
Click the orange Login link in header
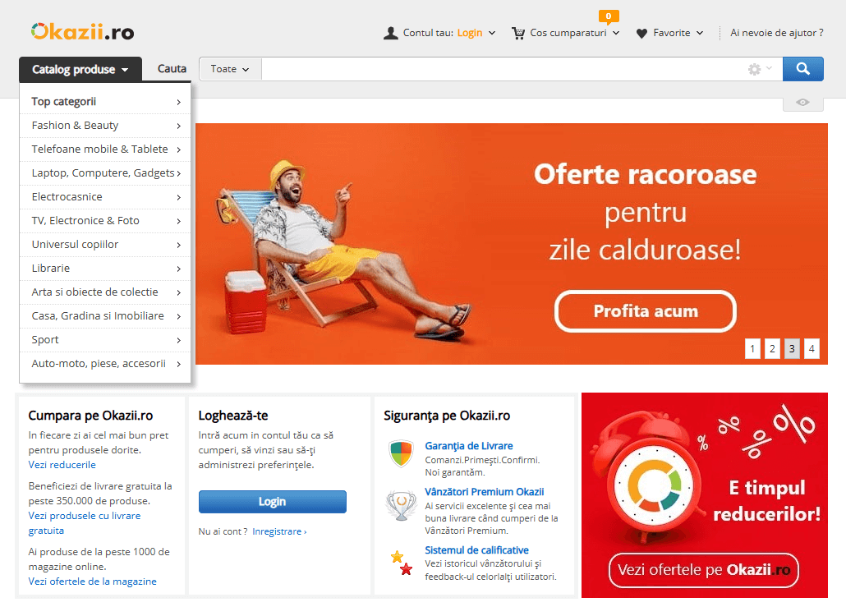(469, 33)
